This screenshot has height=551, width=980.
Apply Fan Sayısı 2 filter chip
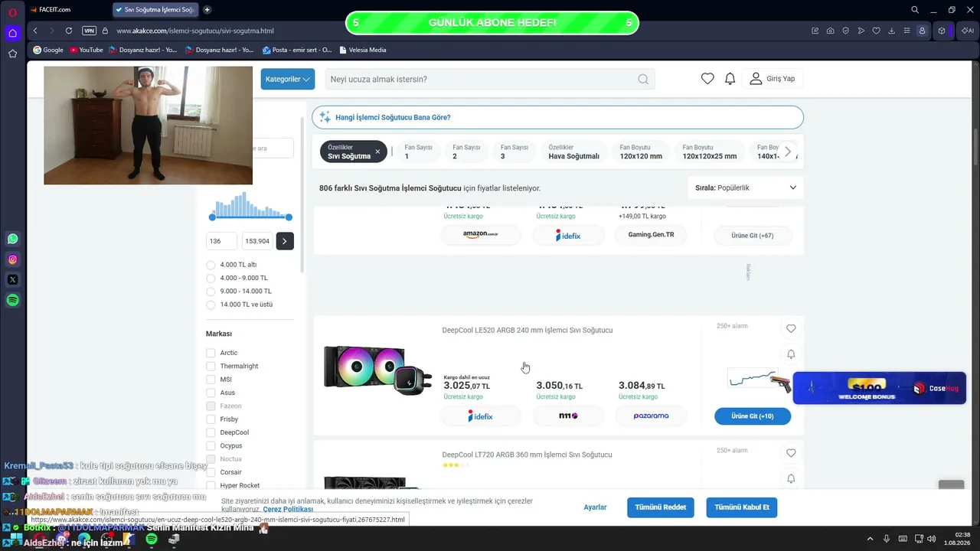tap(466, 152)
